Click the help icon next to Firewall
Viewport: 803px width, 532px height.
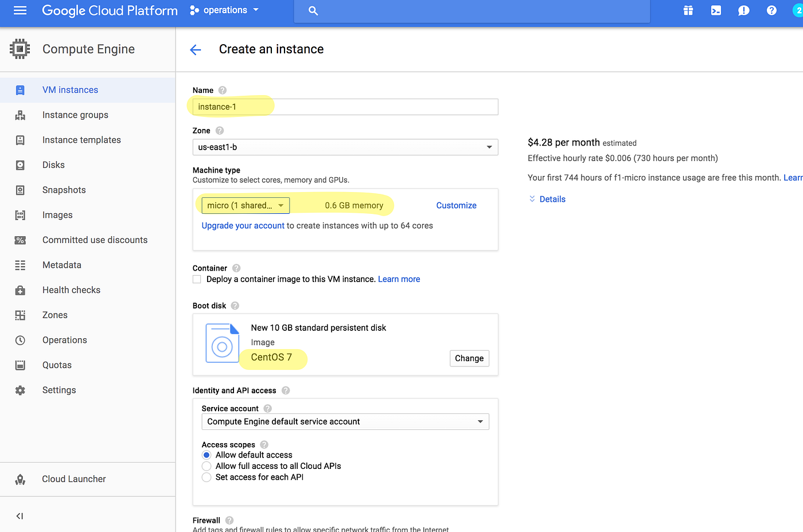point(229,521)
